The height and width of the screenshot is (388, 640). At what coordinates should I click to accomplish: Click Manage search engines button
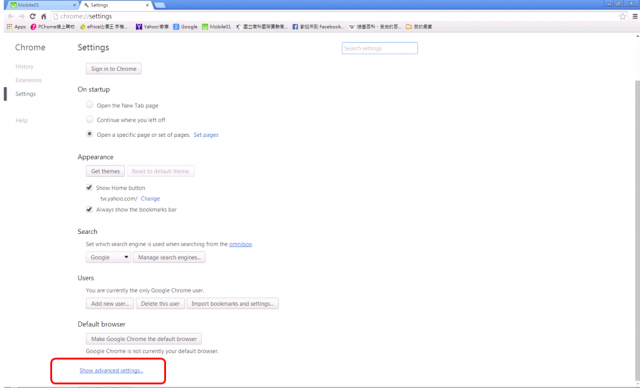pos(169,257)
